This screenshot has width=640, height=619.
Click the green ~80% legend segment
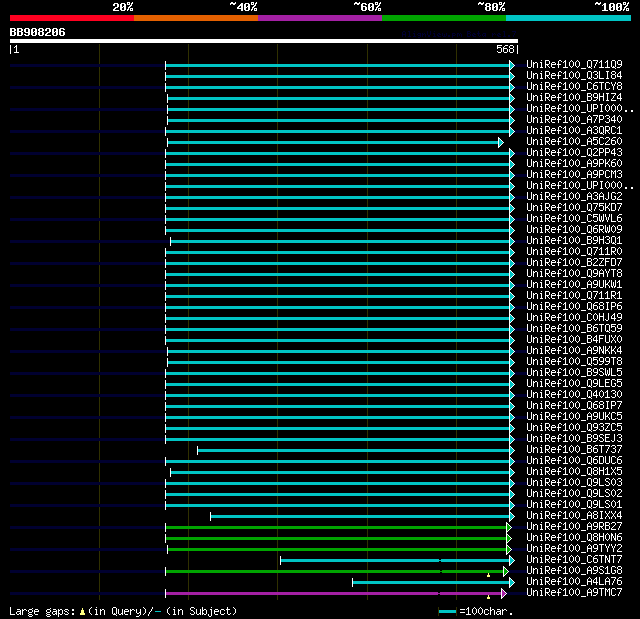[x=444, y=18]
